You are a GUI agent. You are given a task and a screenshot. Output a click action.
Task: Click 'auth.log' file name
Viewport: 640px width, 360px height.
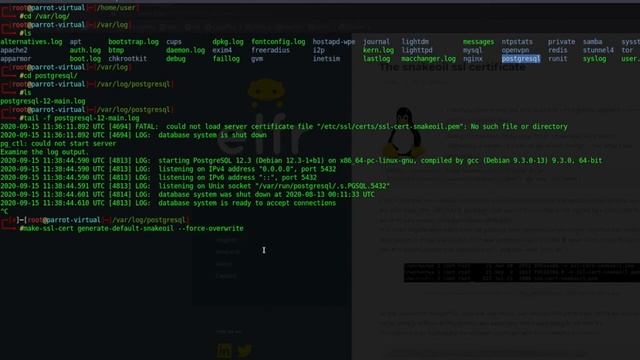[x=85, y=50]
